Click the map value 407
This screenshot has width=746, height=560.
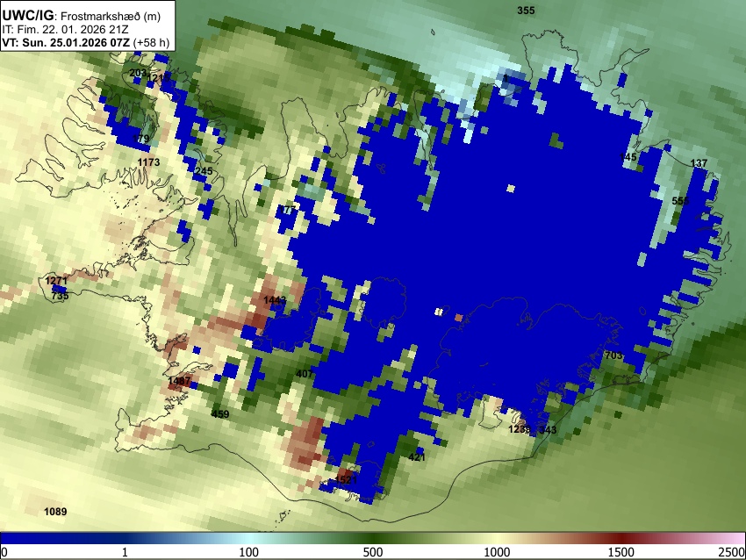(x=305, y=374)
